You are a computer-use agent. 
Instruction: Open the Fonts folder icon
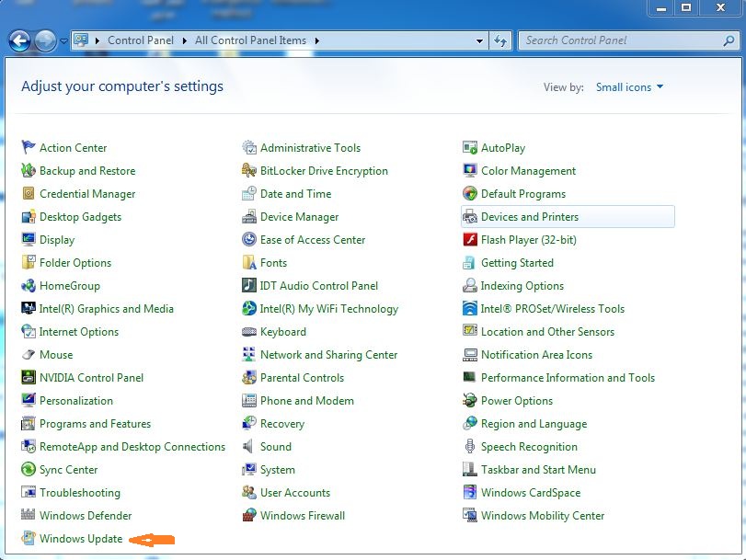[x=249, y=262]
